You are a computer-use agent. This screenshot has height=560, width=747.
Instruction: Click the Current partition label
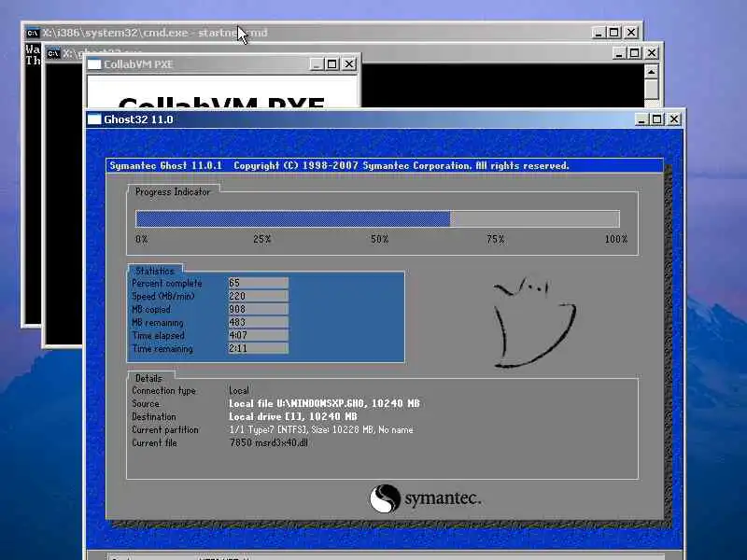[165, 430]
